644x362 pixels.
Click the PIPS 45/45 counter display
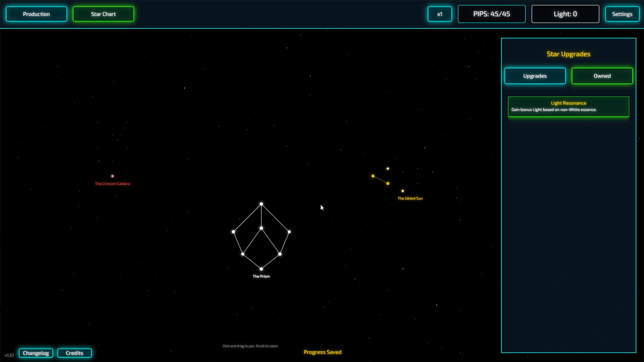tap(492, 14)
